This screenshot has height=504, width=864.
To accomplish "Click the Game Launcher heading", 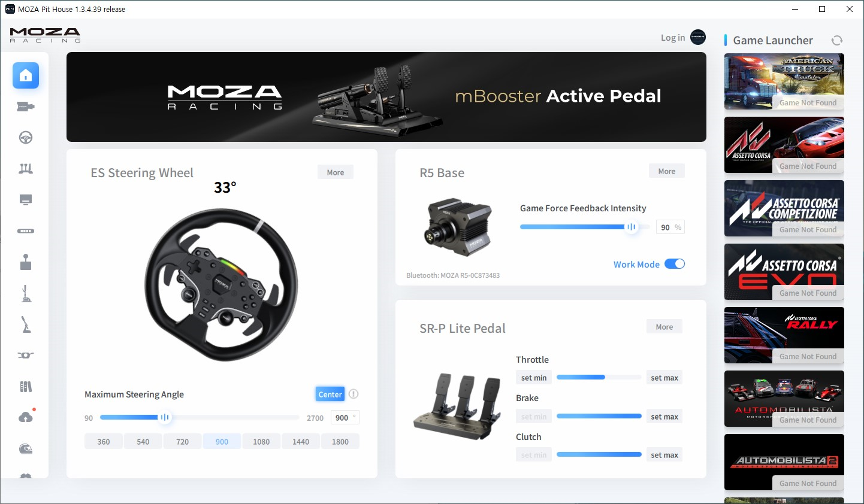I will click(773, 40).
